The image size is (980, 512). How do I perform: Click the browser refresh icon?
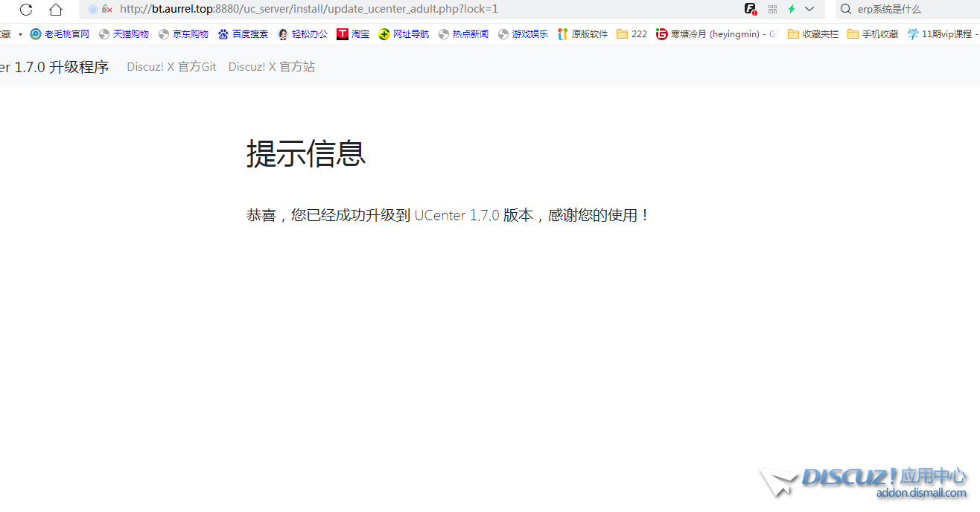(26, 10)
